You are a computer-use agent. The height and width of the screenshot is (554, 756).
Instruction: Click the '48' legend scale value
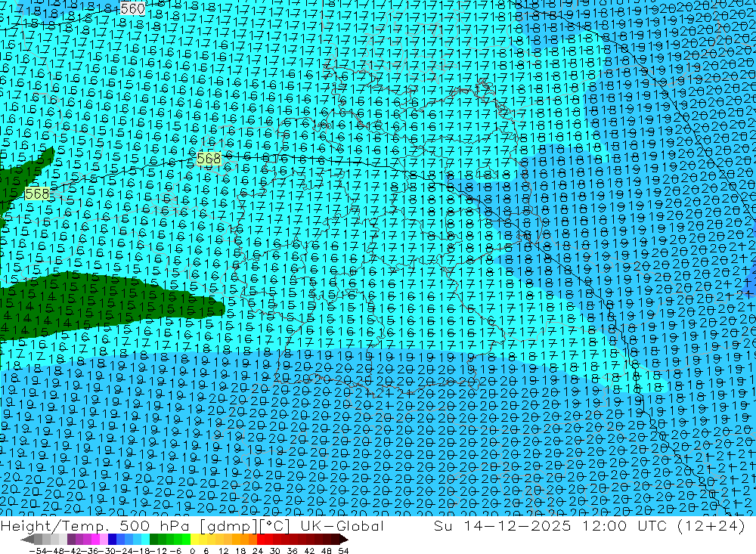pos(327,551)
